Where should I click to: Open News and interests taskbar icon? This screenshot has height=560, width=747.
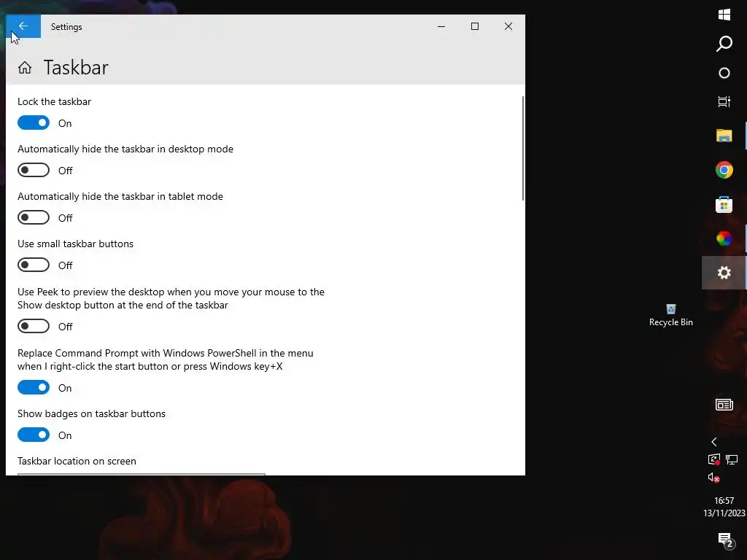pos(724,405)
